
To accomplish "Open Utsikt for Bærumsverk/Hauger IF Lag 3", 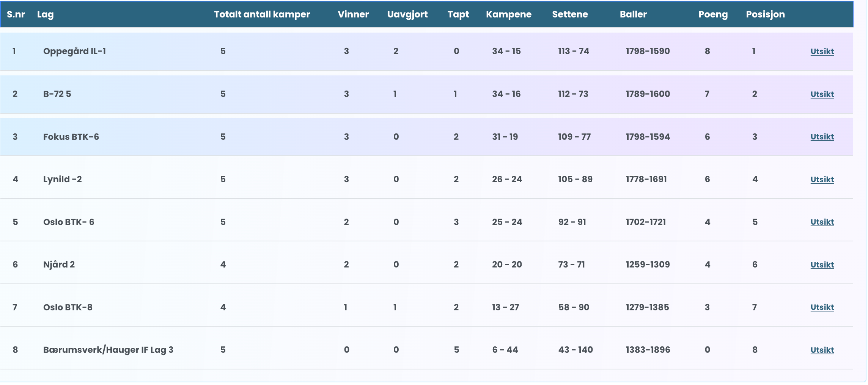I will coord(822,350).
